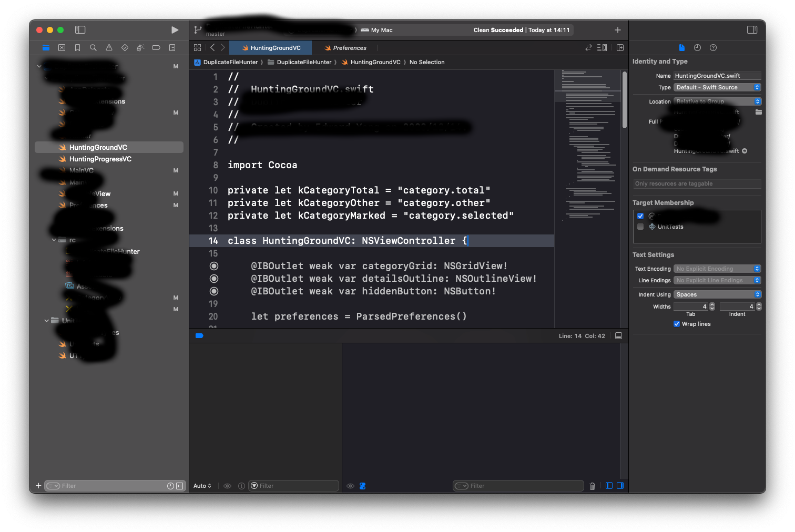Open the Indent Using Spaces dropdown

(717, 294)
